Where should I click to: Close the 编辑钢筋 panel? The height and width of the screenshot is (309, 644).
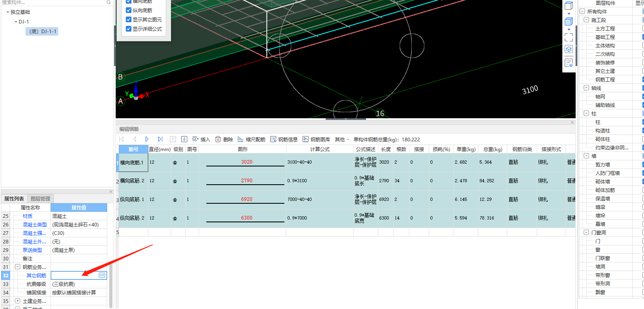[572, 122]
